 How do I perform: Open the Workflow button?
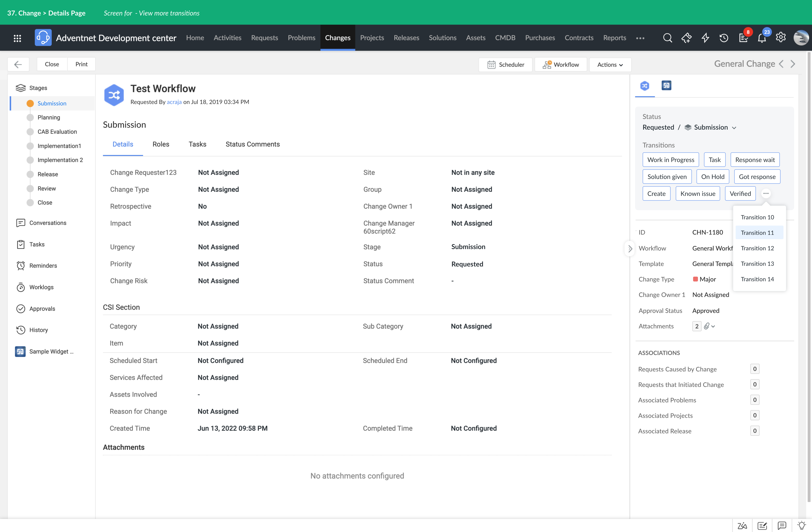coord(561,65)
